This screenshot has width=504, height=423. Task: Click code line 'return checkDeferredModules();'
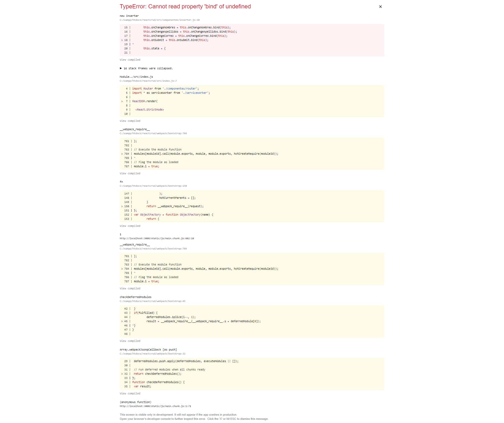(x=157, y=374)
